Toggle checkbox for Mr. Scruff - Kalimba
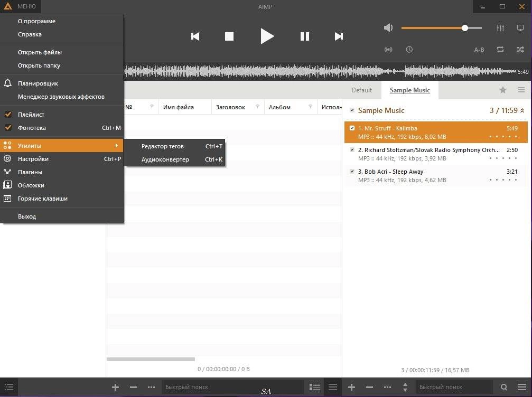 coord(352,128)
